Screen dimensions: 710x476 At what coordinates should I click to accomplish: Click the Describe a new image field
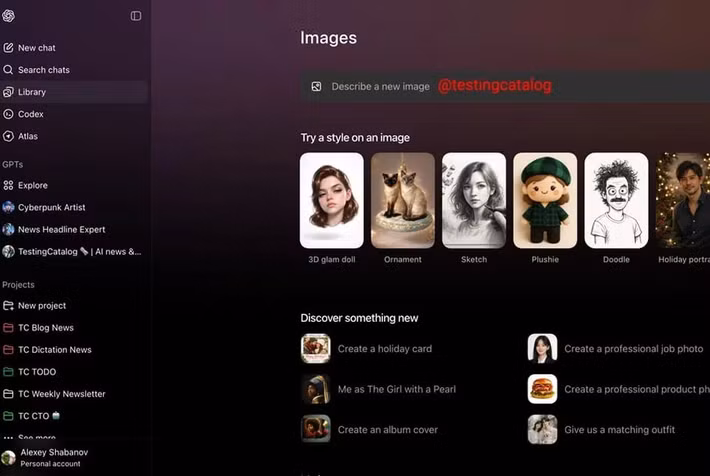point(380,87)
